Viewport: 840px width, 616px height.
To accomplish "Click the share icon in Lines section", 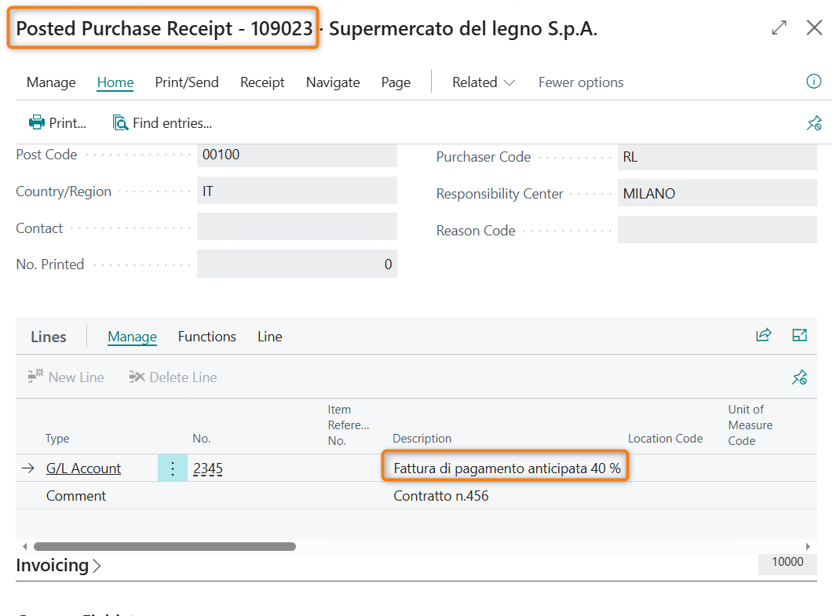I will click(x=763, y=335).
